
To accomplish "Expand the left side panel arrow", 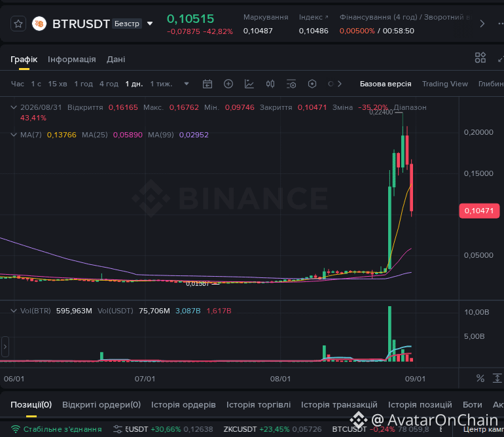I will pos(5,347).
